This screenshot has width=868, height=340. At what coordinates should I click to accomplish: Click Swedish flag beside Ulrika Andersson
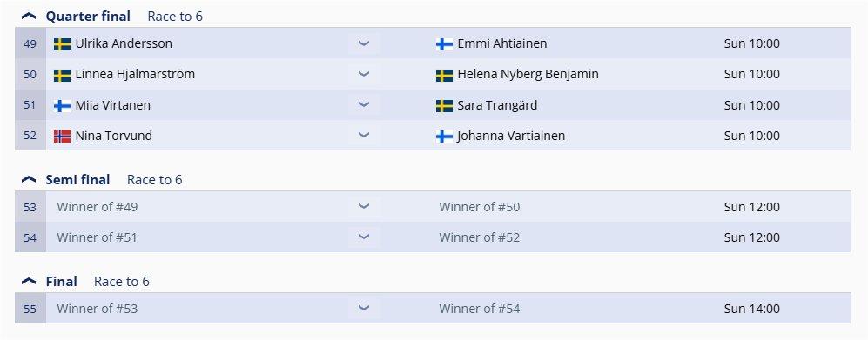(x=62, y=44)
